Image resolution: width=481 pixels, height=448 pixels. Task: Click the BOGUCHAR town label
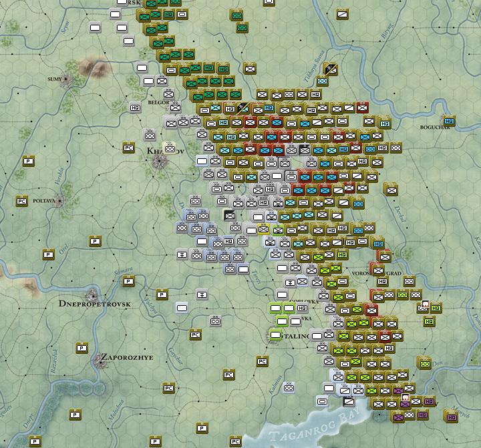pos(435,128)
